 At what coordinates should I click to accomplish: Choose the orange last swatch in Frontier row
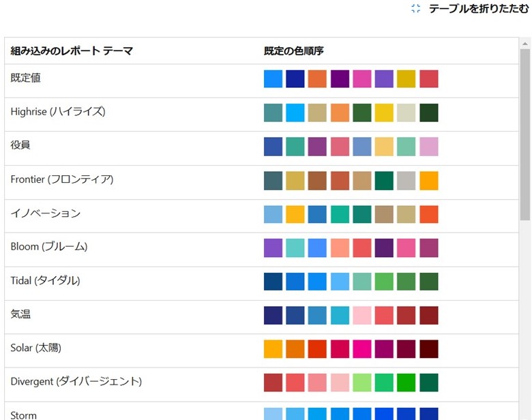click(x=429, y=181)
